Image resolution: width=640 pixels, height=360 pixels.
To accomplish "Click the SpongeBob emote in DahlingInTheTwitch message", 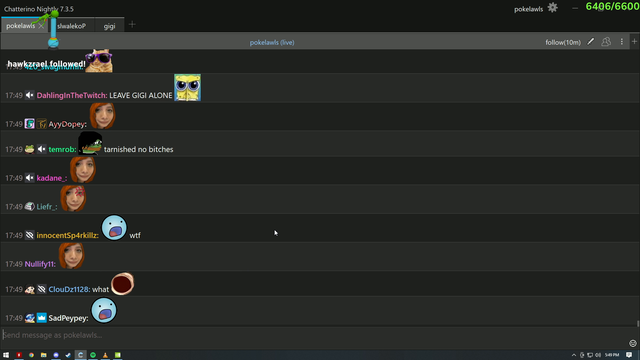I will pos(187,87).
